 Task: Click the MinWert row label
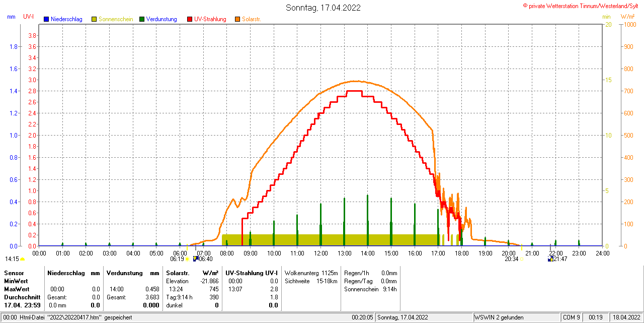(16, 281)
